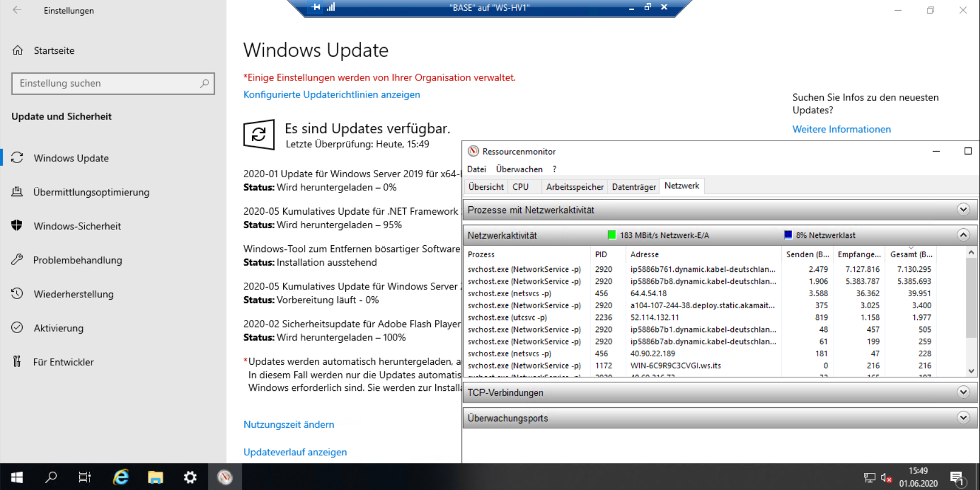Sort by the Prozess column header

click(527, 254)
